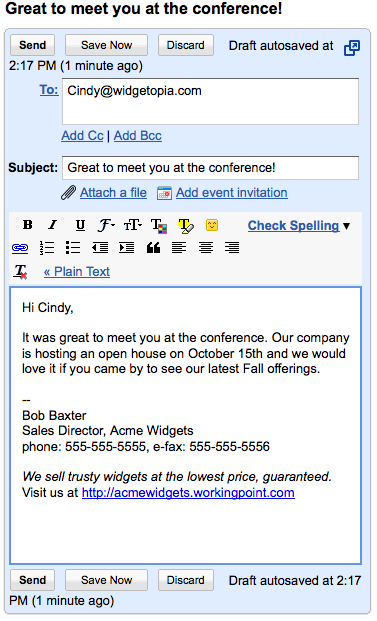Switch to Plain Text mode

click(77, 272)
